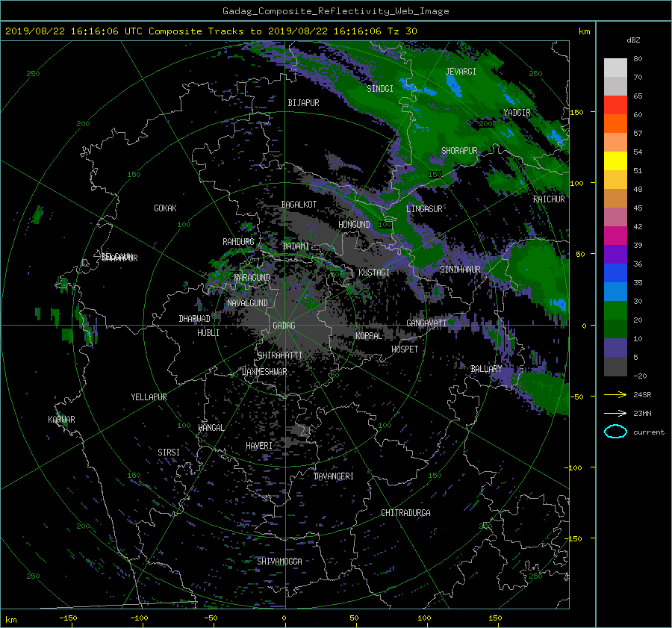Click the 'SHORAPUR' city label
672x628 pixels.
[x=459, y=151]
